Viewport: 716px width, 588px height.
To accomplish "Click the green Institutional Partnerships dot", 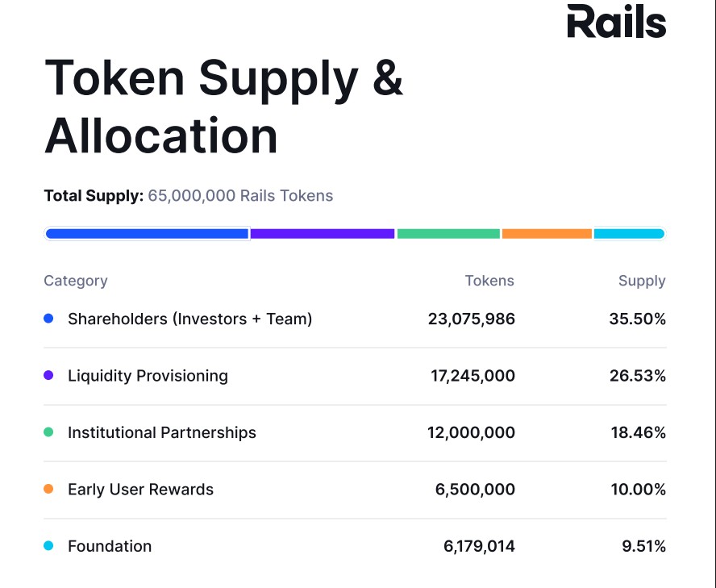I will click(48, 432).
